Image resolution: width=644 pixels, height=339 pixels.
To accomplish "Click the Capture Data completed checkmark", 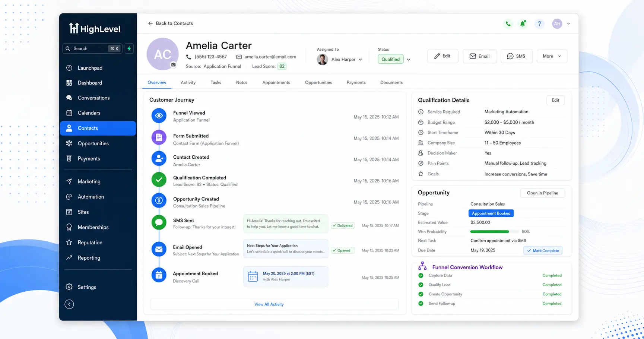I will [421, 276].
